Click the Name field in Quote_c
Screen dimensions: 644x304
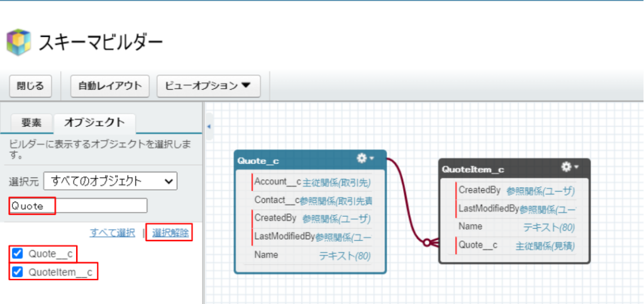pyautogui.click(x=311, y=255)
